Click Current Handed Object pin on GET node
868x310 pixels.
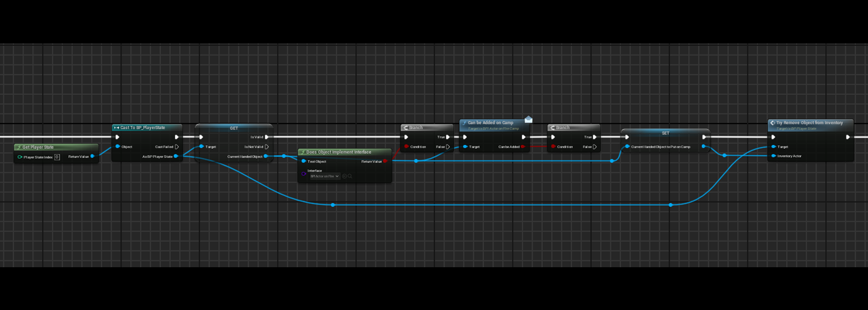267,156
